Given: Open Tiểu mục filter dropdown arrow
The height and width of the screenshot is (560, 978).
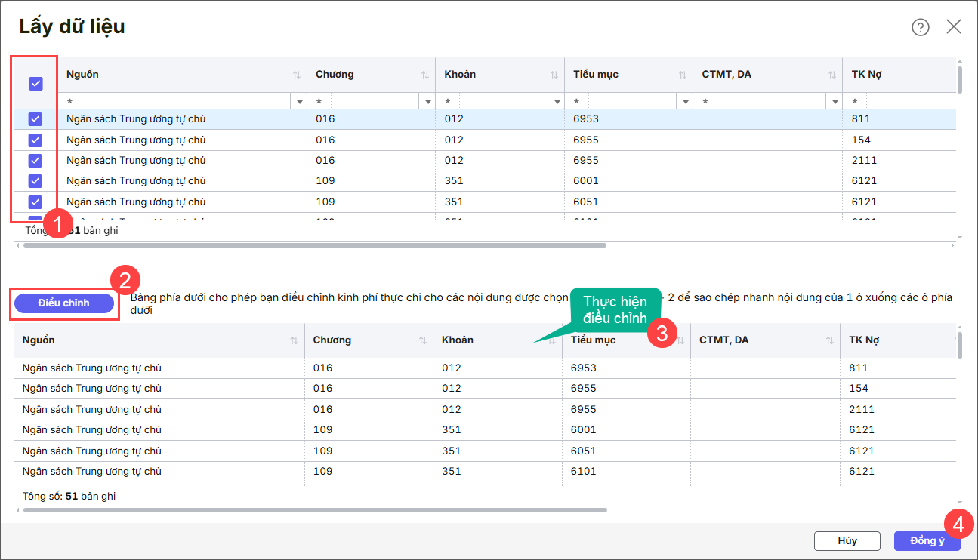Looking at the screenshot, I should coord(685,101).
